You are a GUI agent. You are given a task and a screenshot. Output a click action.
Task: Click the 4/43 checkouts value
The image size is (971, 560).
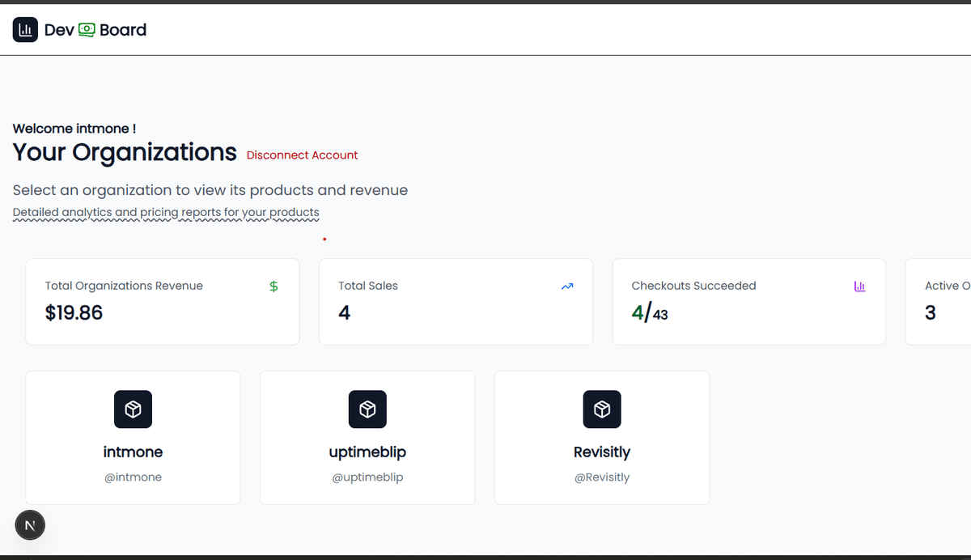coord(650,313)
